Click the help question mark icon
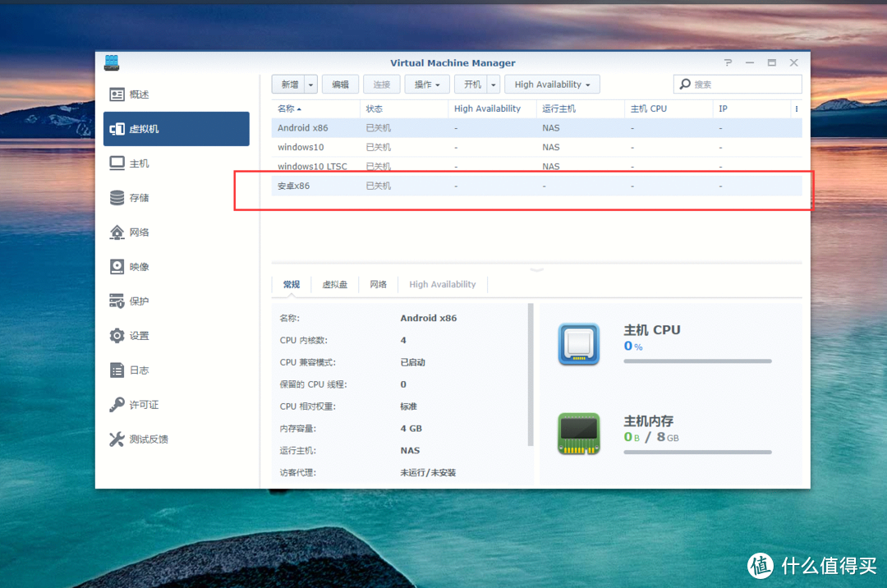887x588 pixels. point(728,62)
